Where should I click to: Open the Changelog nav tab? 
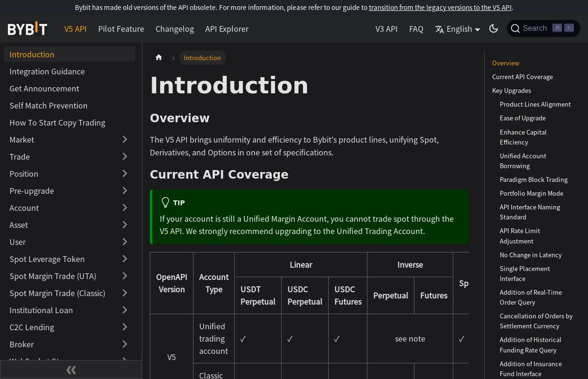click(175, 29)
